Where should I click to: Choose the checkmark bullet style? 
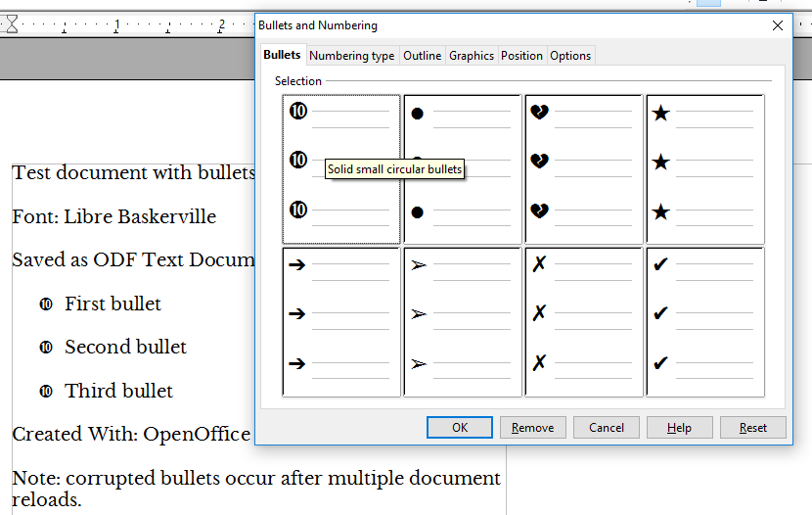pyautogui.click(x=704, y=322)
